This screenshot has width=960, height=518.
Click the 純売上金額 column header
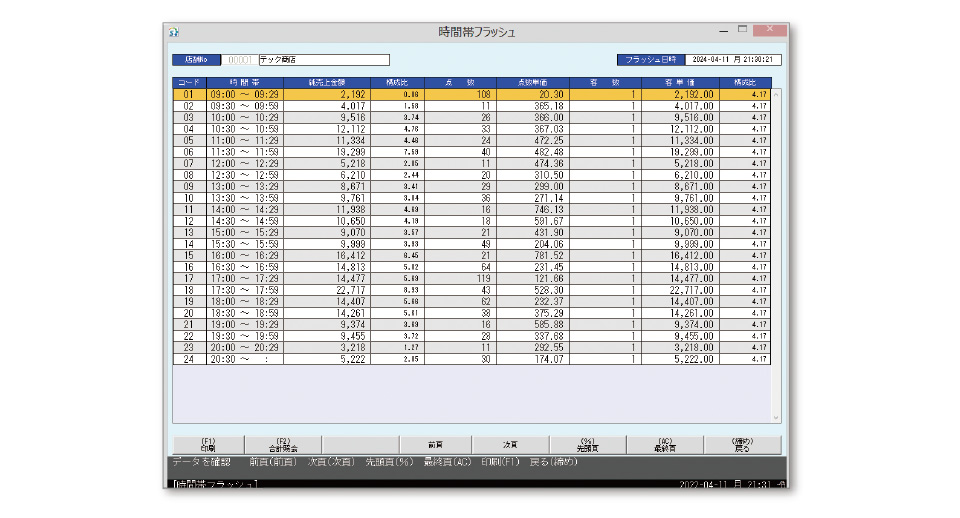click(x=326, y=82)
